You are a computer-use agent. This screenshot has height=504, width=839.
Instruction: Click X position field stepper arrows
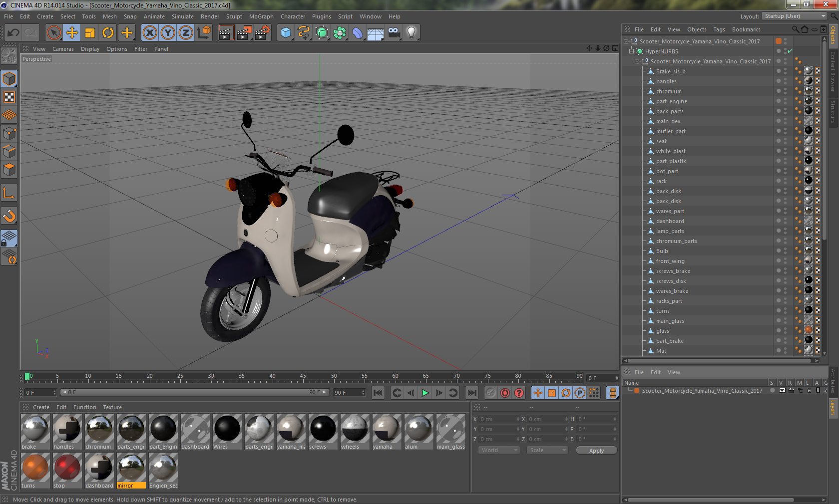coord(518,419)
